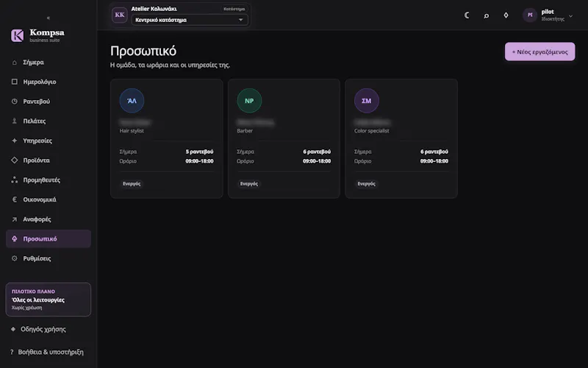Screen dimensions: 588x368
Task: Open Ημερολόγιο from the sidebar
Action: (49, 82)
